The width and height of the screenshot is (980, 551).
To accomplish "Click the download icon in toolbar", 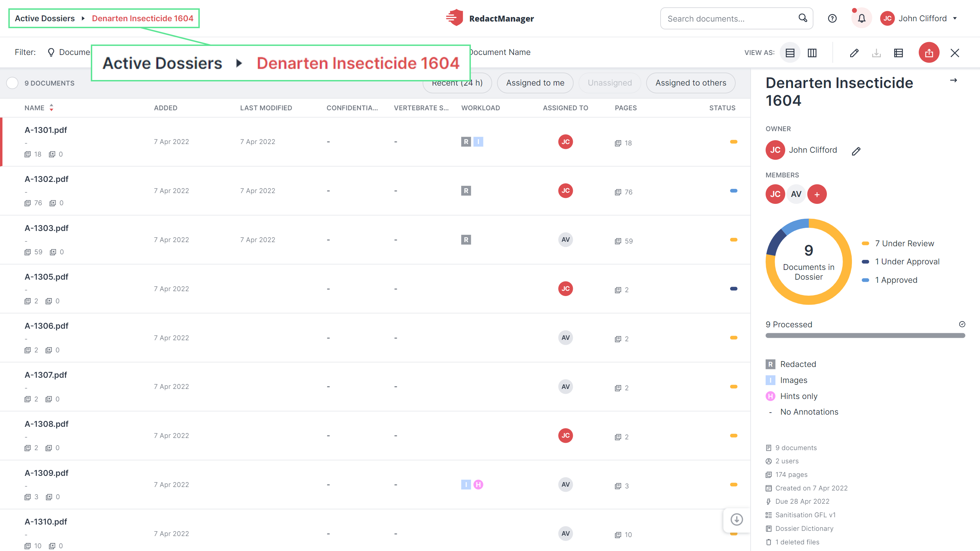I will [876, 53].
